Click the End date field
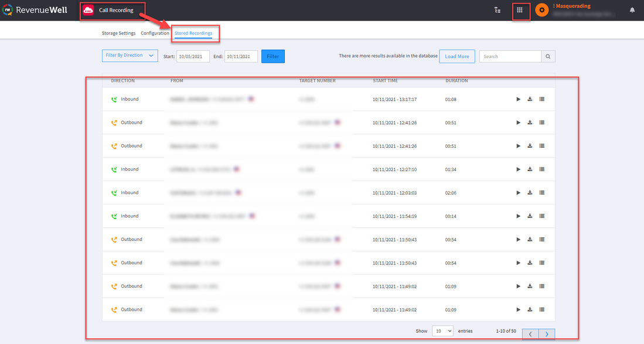The width and height of the screenshot is (644, 344). [241, 56]
